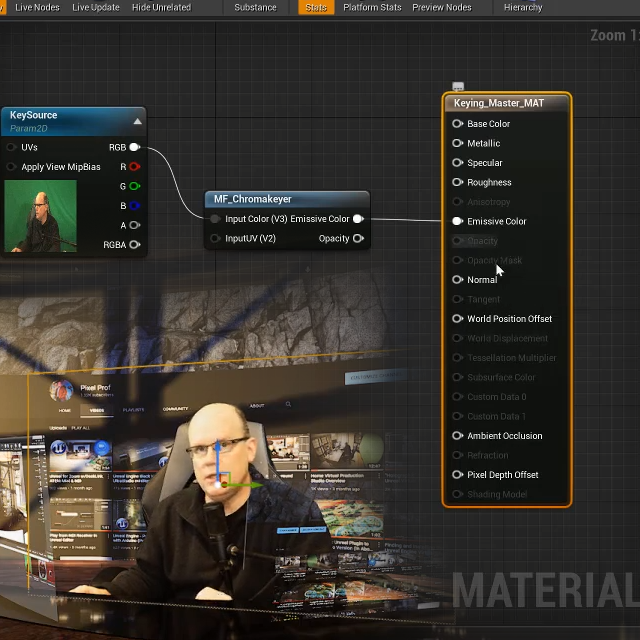Open Platform Stats in toolbar
The image size is (640, 640).
pos(372,7)
